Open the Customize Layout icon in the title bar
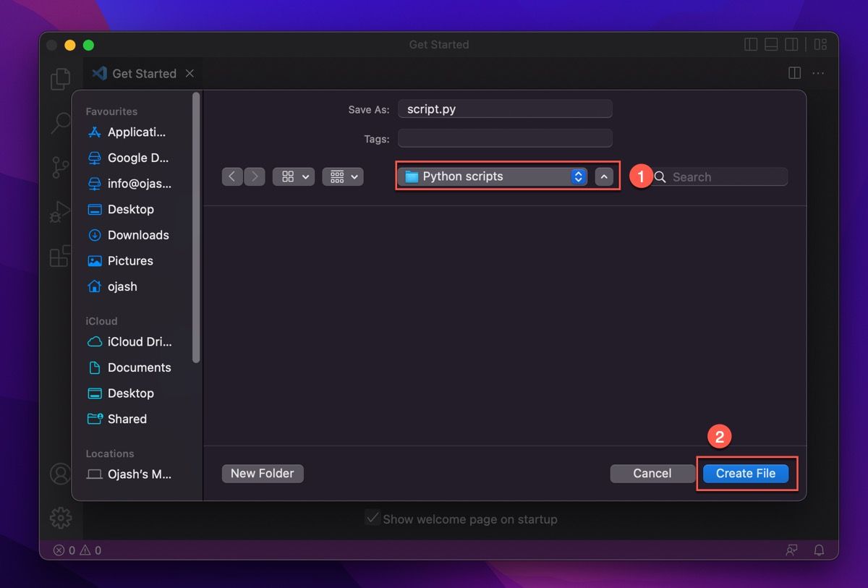This screenshot has width=868, height=588. point(820,44)
